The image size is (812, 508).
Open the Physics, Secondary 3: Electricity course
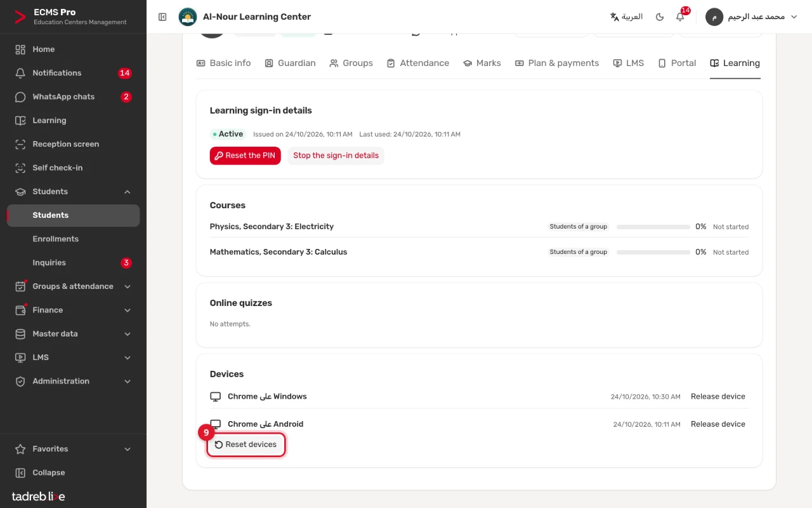272,227
